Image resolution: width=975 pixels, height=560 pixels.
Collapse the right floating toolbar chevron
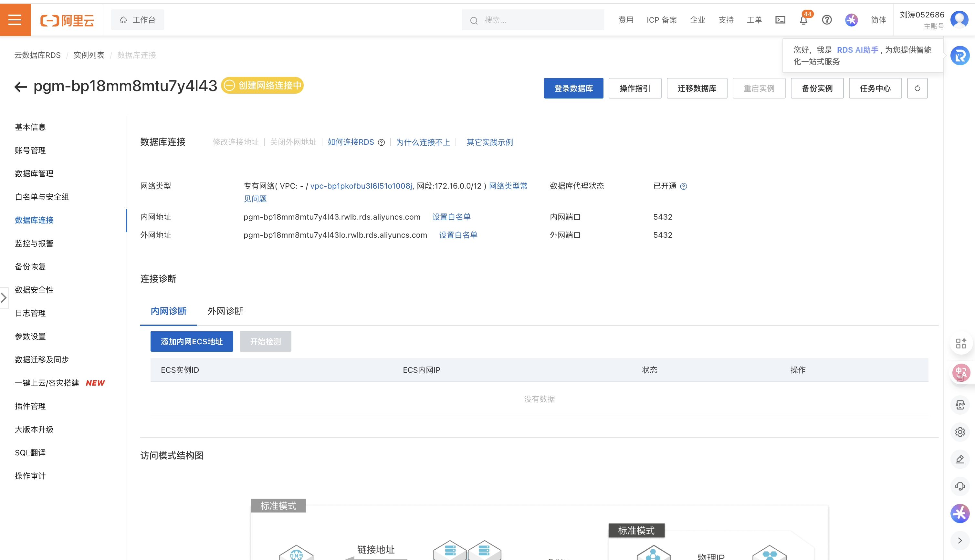[x=959, y=540]
